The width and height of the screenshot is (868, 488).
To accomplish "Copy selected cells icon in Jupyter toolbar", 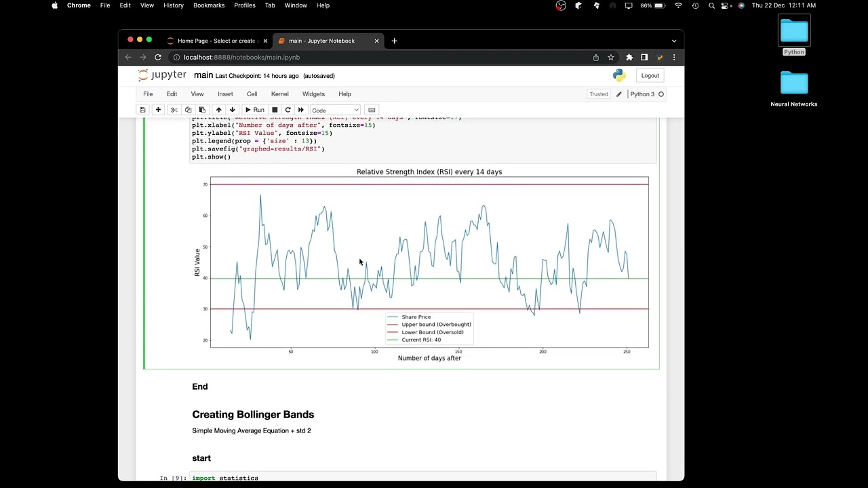I will coord(188,110).
